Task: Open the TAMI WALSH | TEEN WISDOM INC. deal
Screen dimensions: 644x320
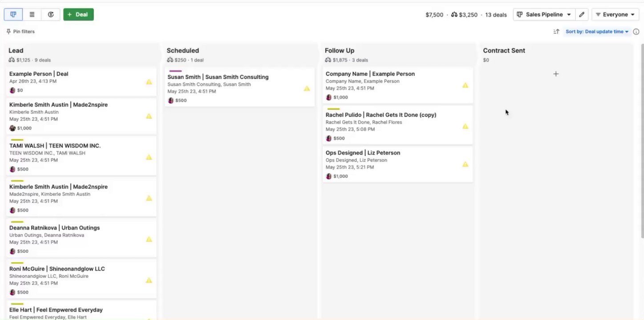Action: (55, 146)
